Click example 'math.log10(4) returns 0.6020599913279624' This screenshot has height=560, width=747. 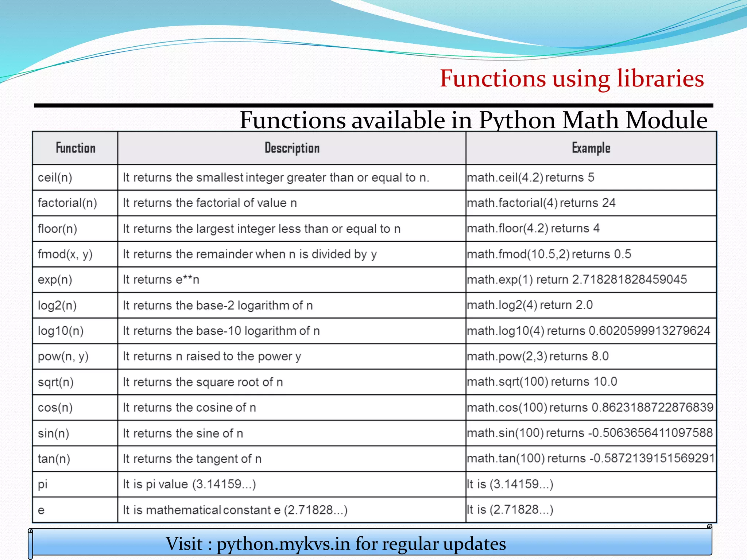point(589,331)
